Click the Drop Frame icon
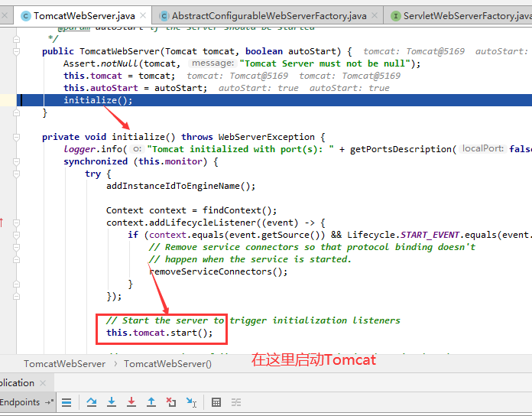 [171, 402]
